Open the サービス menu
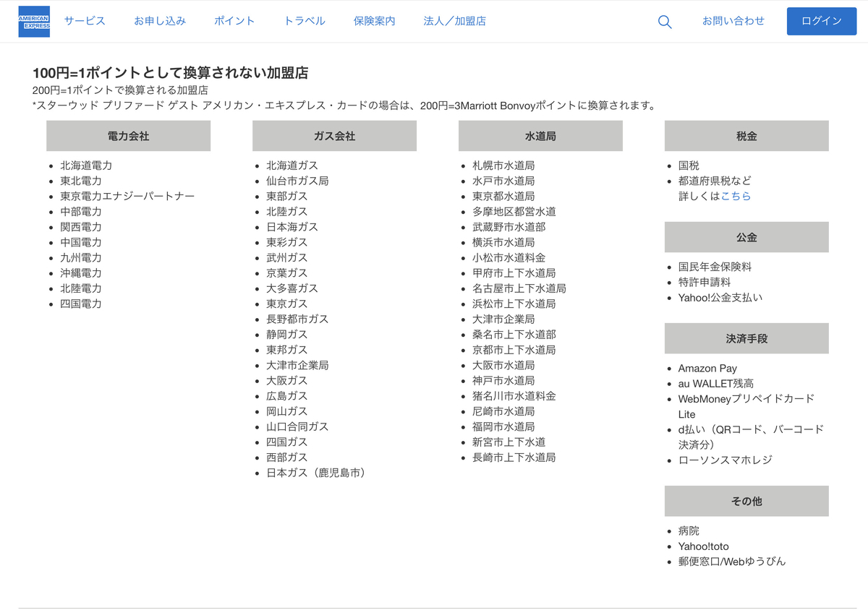 85,21
